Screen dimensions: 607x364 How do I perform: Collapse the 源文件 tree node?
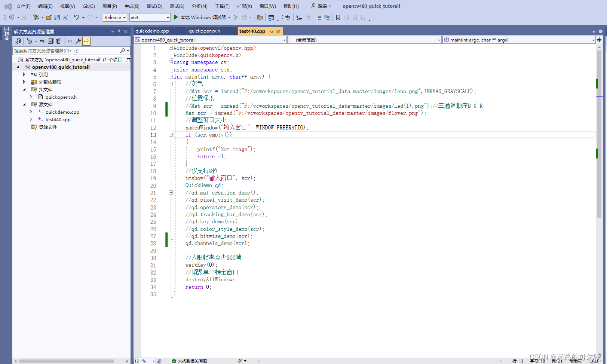24,104
